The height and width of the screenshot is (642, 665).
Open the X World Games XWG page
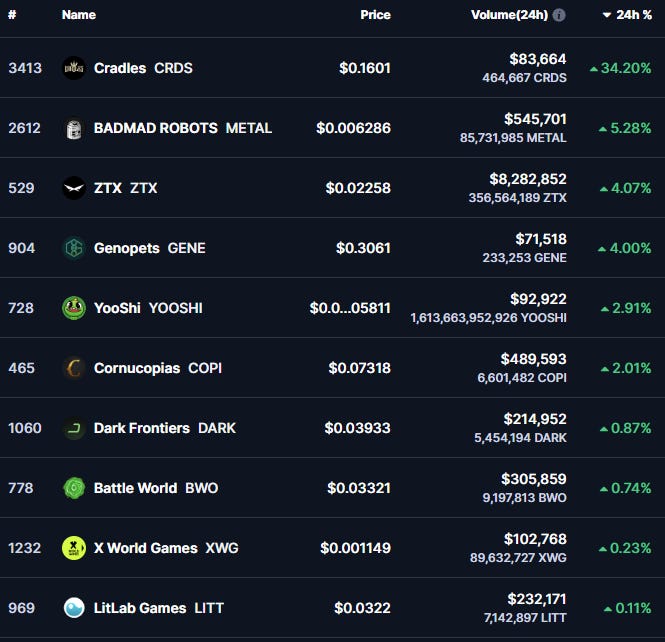[166, 548]
